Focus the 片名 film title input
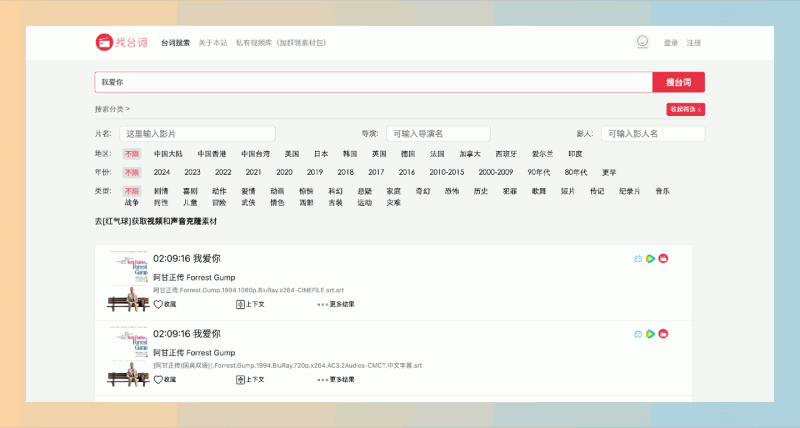This screenshot has height=428, width=800. click(x=197, y=134)
